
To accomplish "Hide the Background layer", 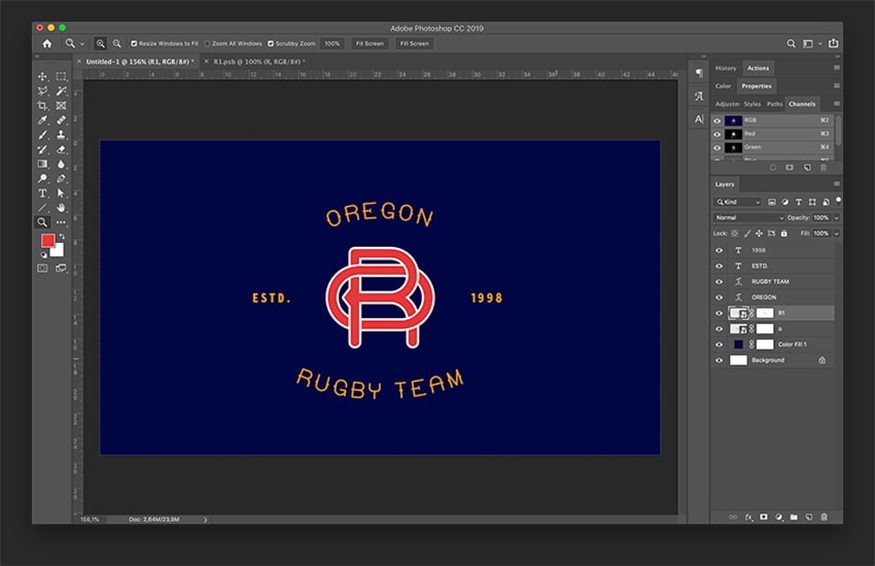I will click(x=718, y=360).
